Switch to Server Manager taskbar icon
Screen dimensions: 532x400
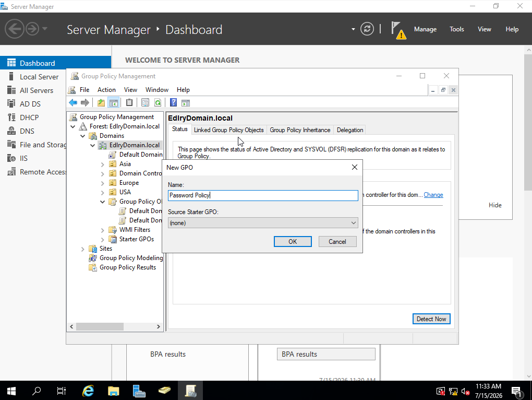[139, 391]
